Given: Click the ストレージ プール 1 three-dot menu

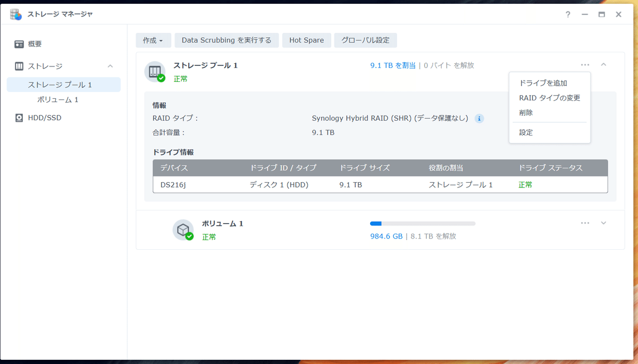Looking at the screenshot, I should click(x=585, y=65).
